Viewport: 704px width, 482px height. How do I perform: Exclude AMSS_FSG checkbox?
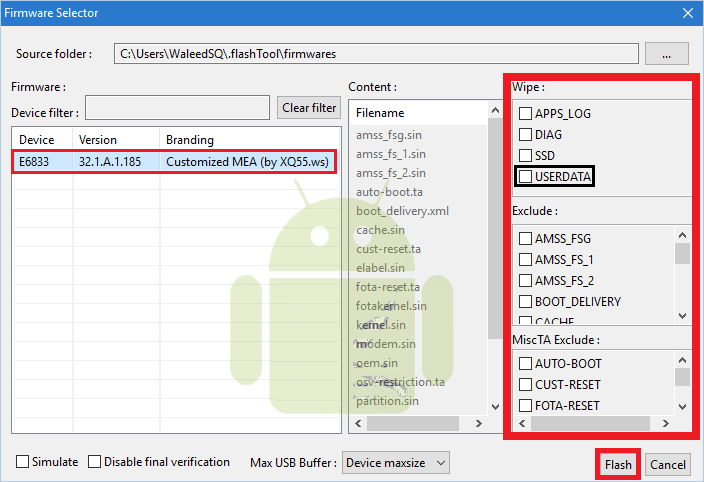525,238
